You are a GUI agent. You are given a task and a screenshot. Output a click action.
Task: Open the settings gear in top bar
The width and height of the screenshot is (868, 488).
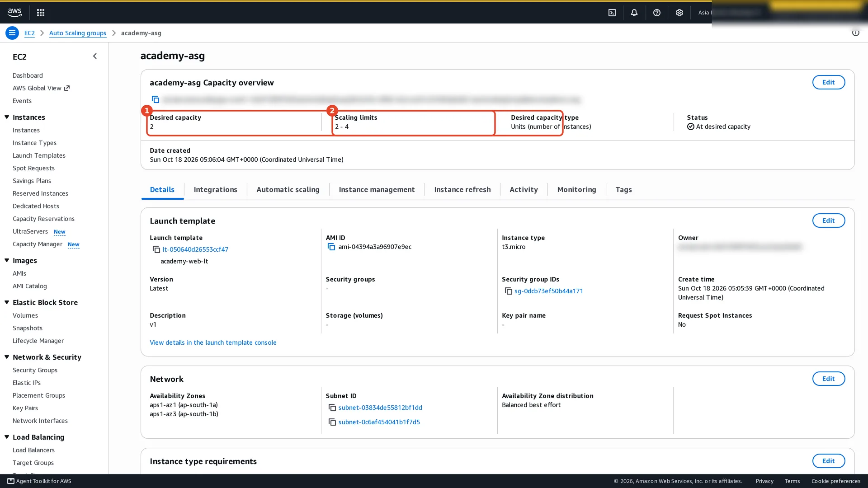(679, 13)
